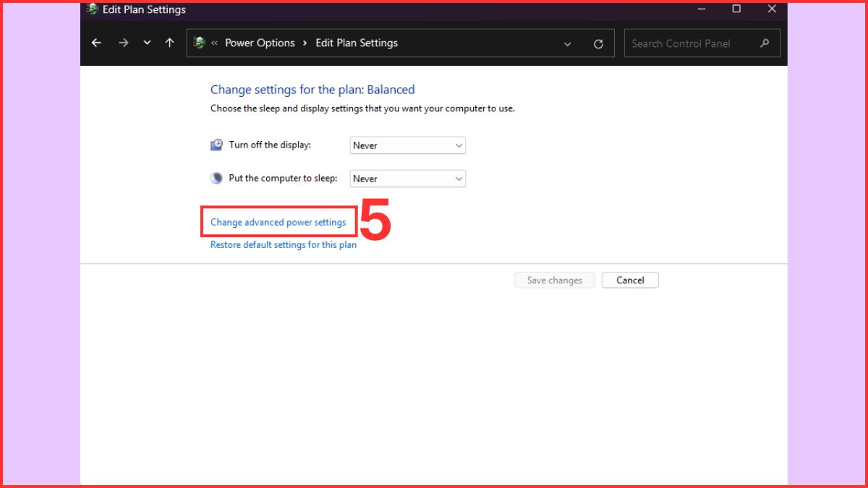
Task: Go up one level with Up arrow
Action: pos(170,43)
